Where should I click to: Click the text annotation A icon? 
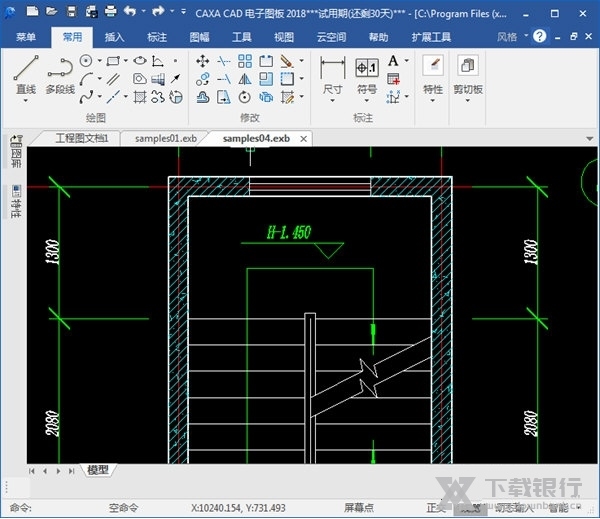point(393,61)
